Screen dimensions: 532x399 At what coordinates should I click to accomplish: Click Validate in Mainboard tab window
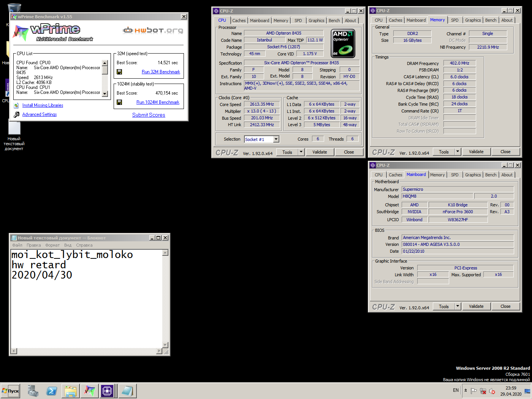pyautogui.click(x=476, y=306)
